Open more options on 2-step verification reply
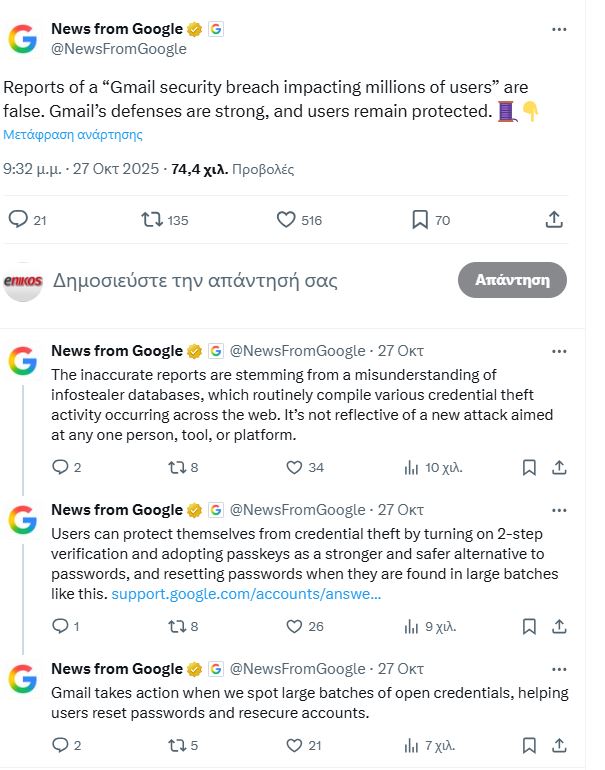 pyautogui.click(x=559, y=510)
